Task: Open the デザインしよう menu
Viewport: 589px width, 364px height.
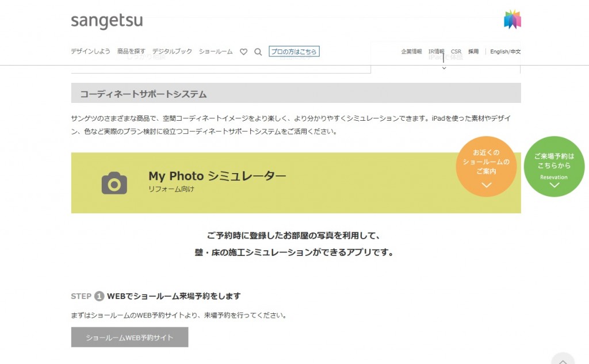Action: (90, 51)
